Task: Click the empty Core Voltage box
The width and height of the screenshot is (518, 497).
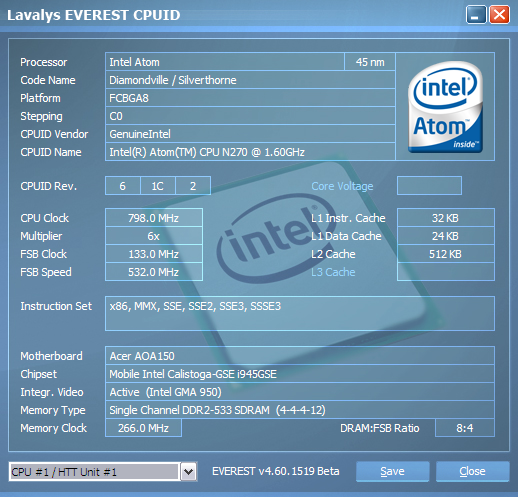Action: click(429, 186)
